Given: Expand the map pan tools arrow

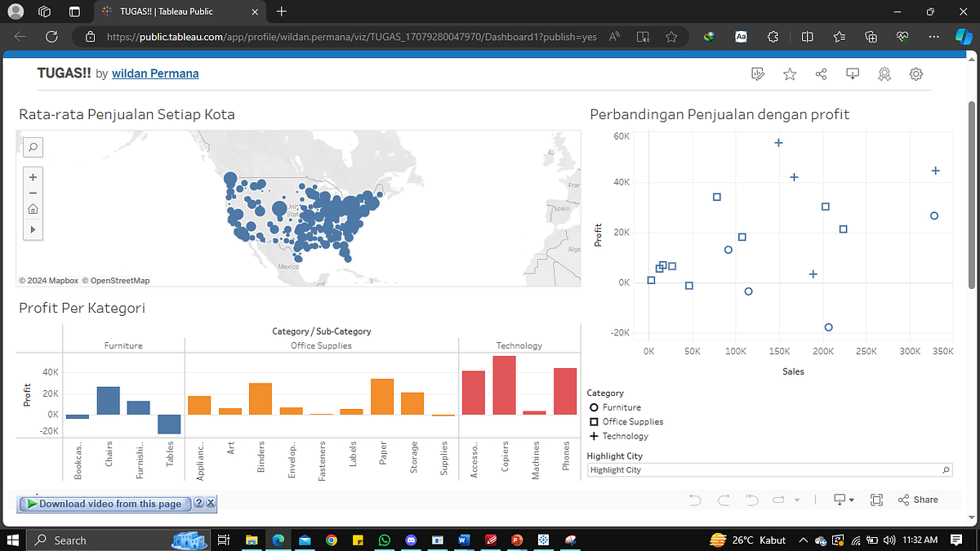Looking at the screenshot, I should tap(33, 229).
